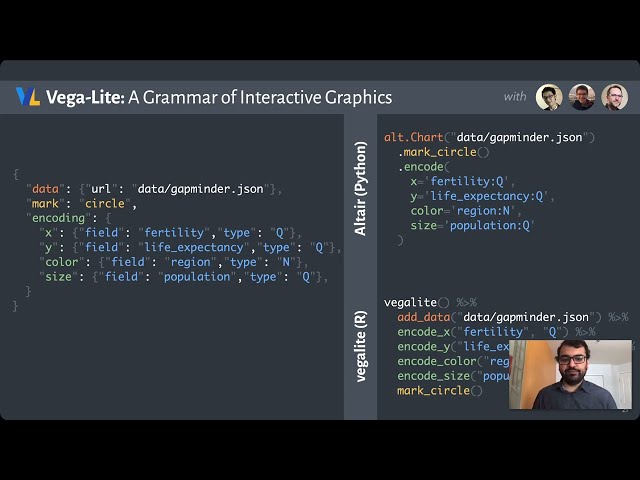This screenshot has height=480, width=640.
Task: Click the color='region:N' line
Action: coord(467,211)
